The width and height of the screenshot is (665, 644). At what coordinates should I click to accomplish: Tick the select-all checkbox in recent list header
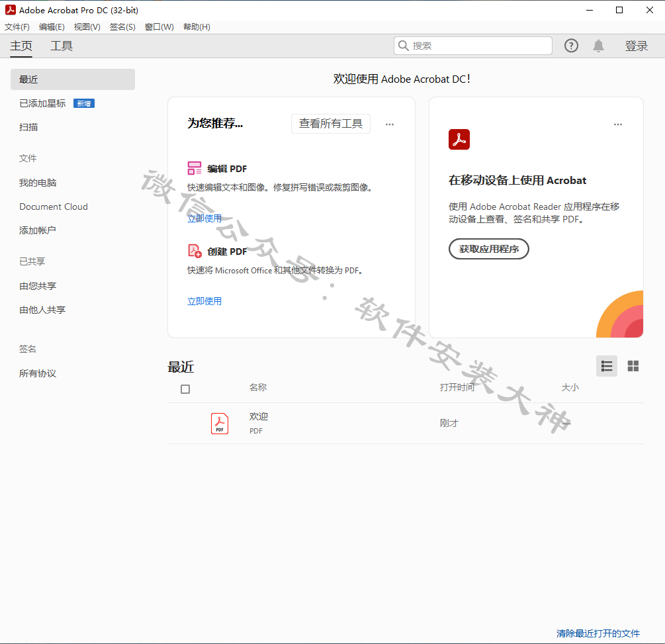[185, 389]
